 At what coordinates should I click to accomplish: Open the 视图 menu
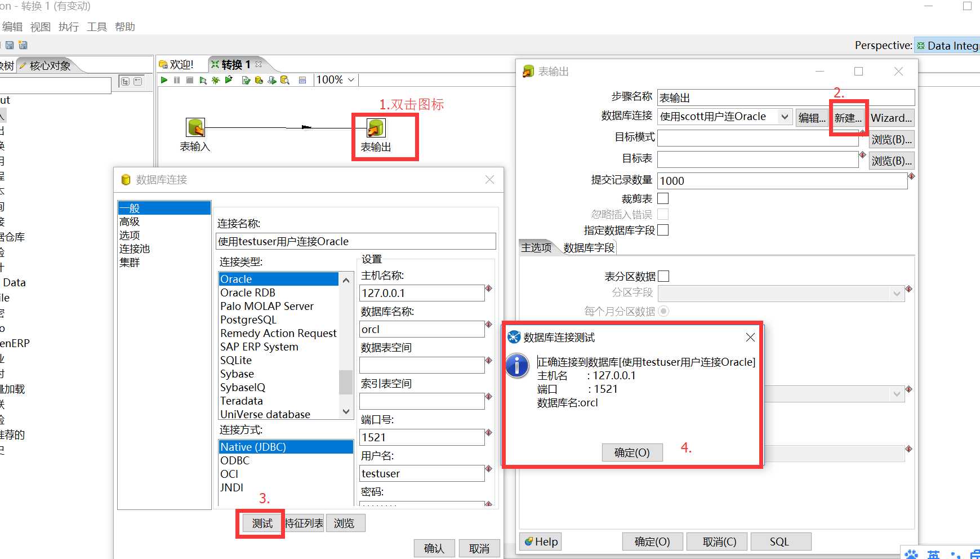41,27
